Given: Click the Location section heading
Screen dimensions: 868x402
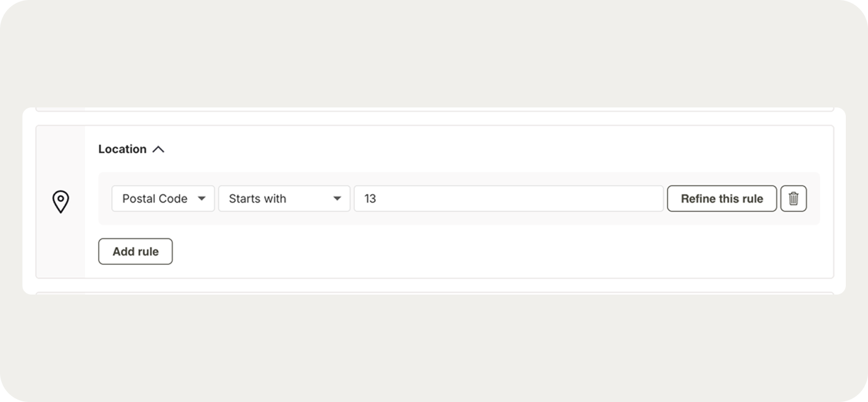Looking at the screenshot, I should (122, 149).
